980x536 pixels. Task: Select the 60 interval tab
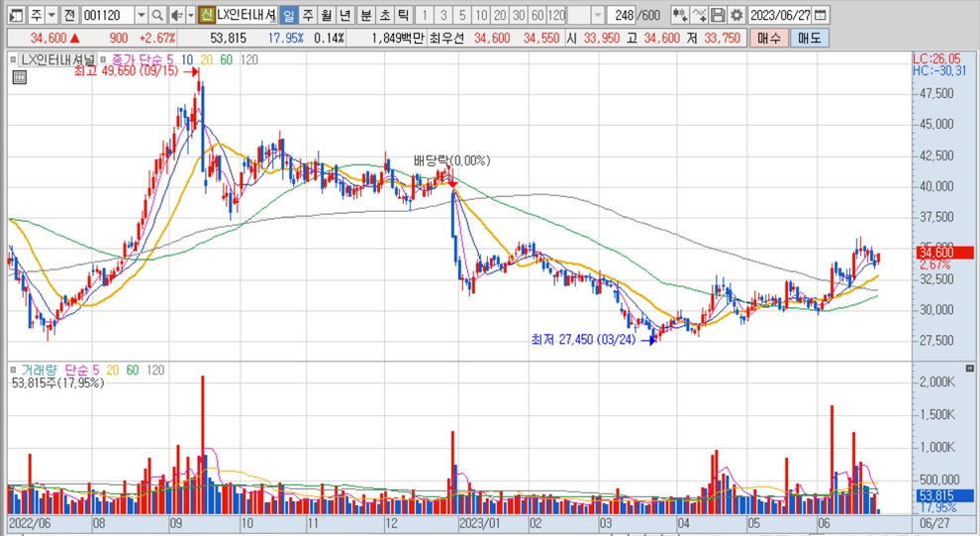coord(537,16)
